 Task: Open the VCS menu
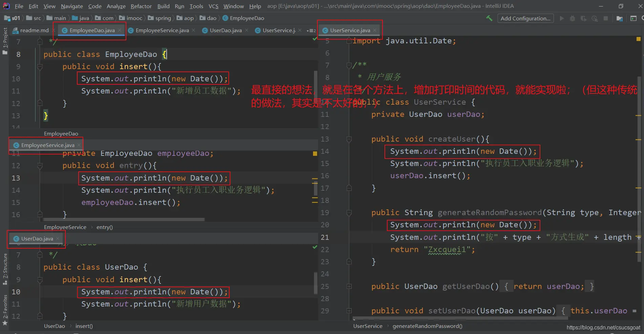pos(213,6)
